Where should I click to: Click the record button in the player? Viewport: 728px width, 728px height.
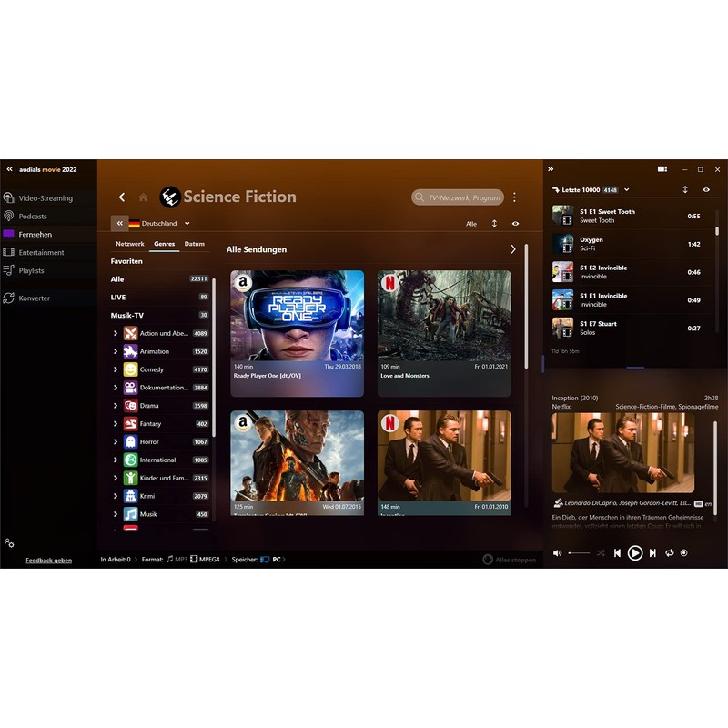(684, 553)
